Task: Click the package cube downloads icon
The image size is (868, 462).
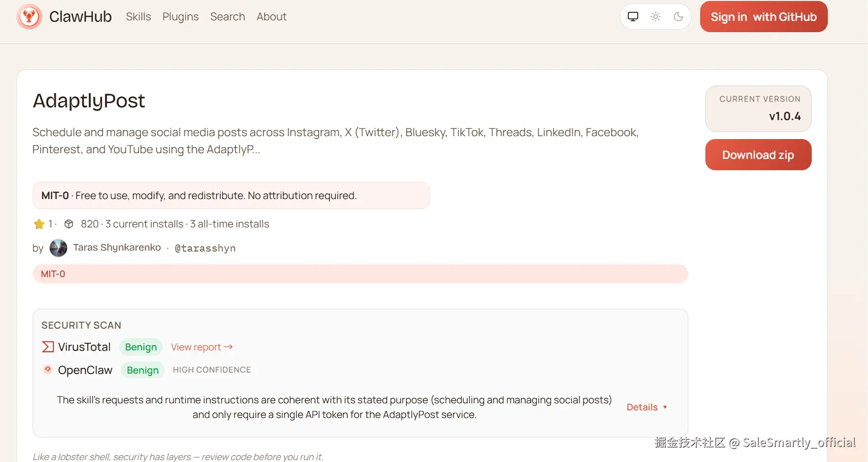Action: click(69, 224)
